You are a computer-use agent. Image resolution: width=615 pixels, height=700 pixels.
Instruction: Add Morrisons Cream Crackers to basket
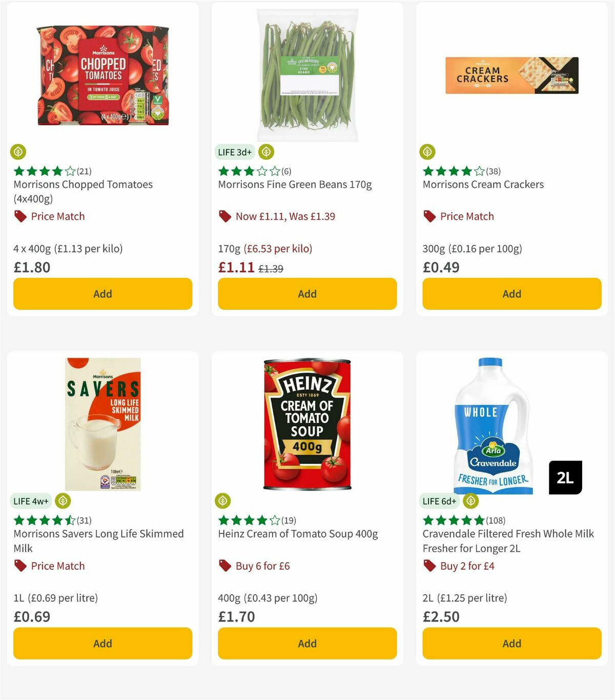click(x=511, y=294)
